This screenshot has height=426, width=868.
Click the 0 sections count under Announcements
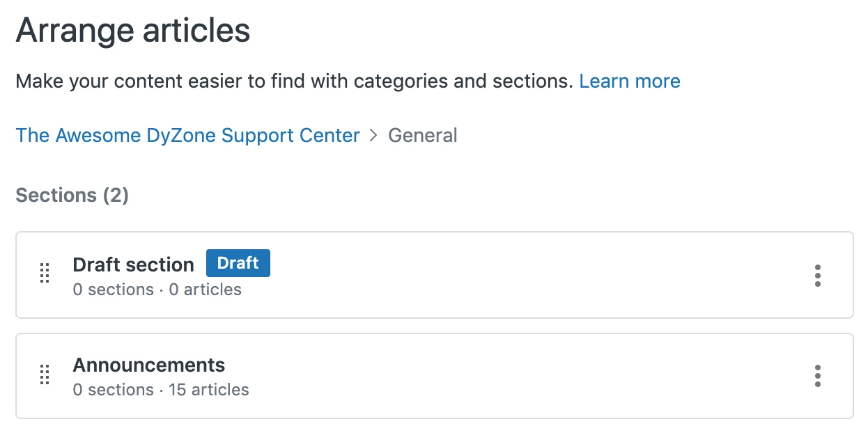pyautogui.click(x=113, y=390)
